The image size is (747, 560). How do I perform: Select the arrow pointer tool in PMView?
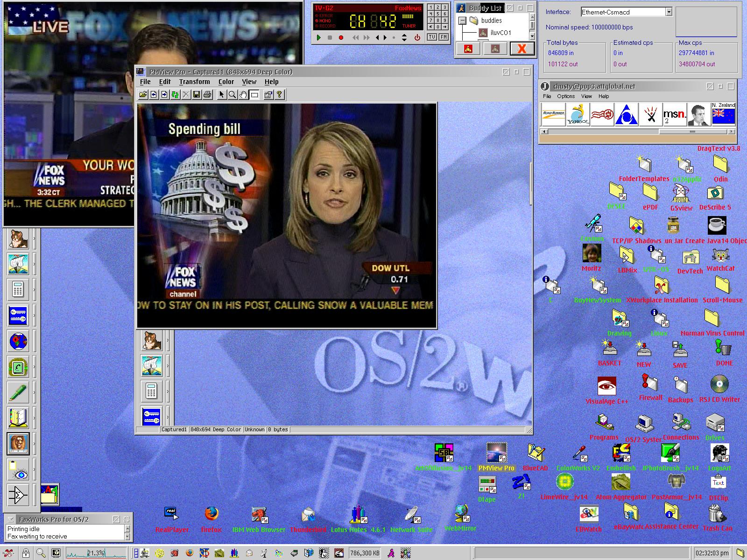tap(222, 95)
